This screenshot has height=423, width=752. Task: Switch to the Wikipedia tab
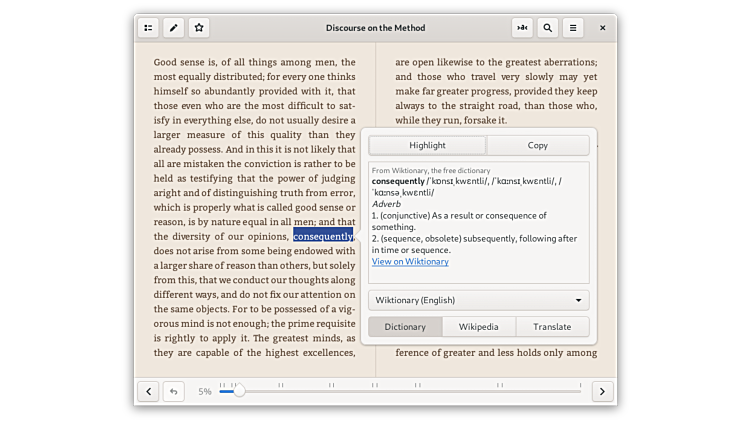pos(478,327)
